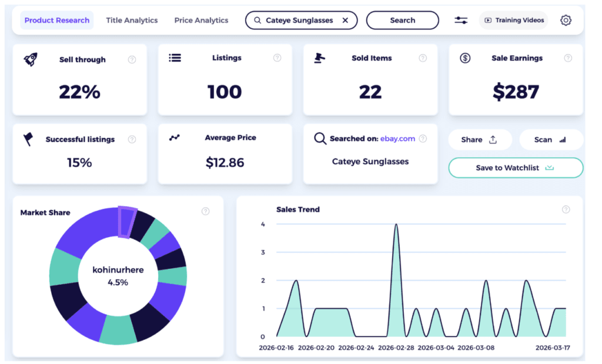Save this product to Watchlist
This screenshot has height=364, width=602.
[x=515, y=168]
